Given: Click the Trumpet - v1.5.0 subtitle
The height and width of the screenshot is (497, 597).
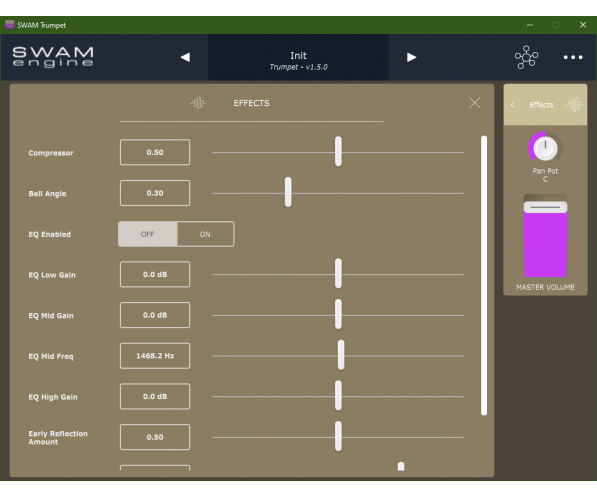Looking at the screenshot, I should coord(298,67).
